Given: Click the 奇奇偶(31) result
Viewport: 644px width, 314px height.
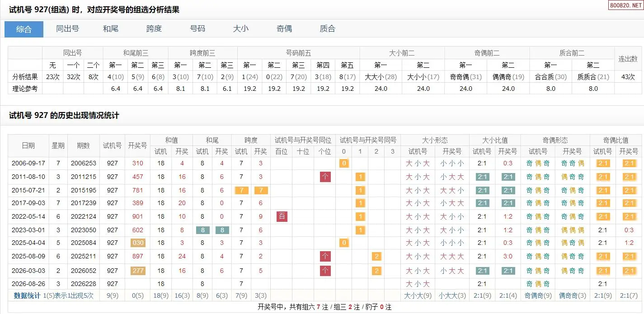Looking at the screenshot, I should (466, 77).
